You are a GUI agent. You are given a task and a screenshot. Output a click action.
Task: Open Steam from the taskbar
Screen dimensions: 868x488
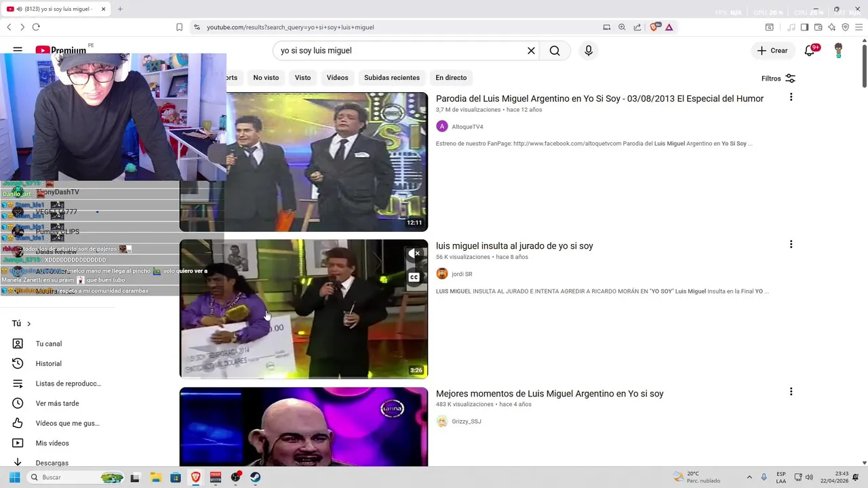pos(256,477)
